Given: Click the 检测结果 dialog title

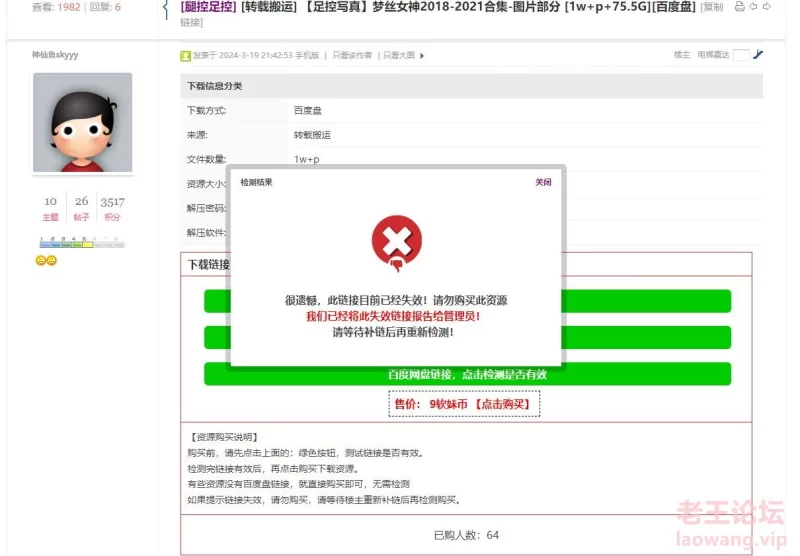Looking at the screenshot, I should click(x=256, y=182).
